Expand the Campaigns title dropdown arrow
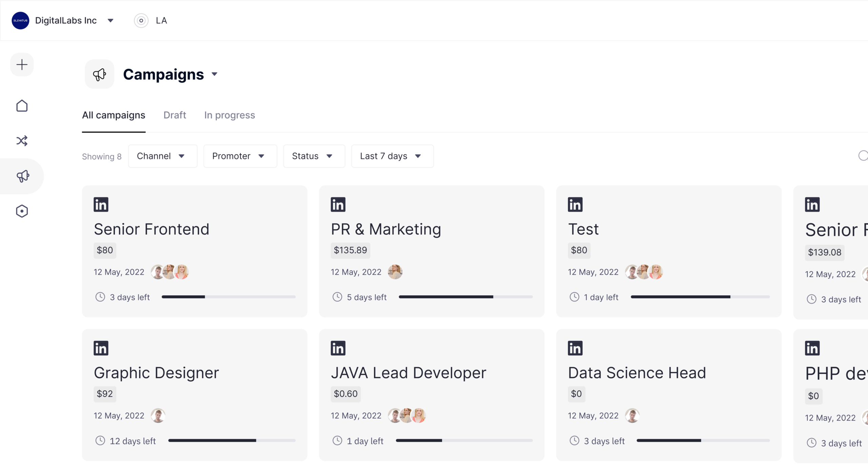 pos(215,74)
